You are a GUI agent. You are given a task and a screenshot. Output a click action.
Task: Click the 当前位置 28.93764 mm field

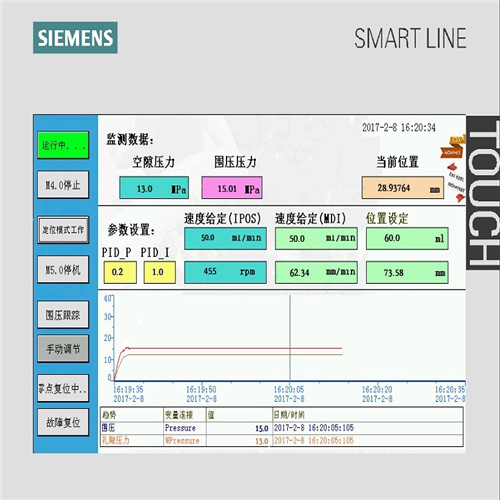pos(403,188)
